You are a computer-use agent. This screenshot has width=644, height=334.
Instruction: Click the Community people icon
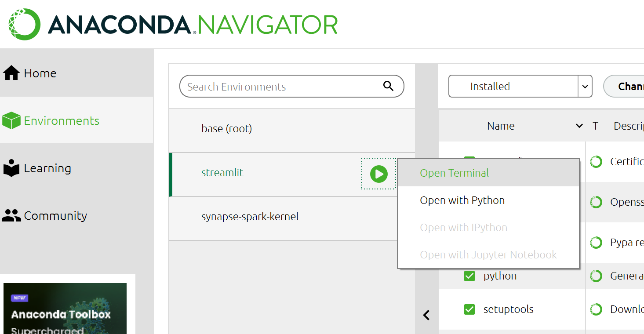(11, 215)
